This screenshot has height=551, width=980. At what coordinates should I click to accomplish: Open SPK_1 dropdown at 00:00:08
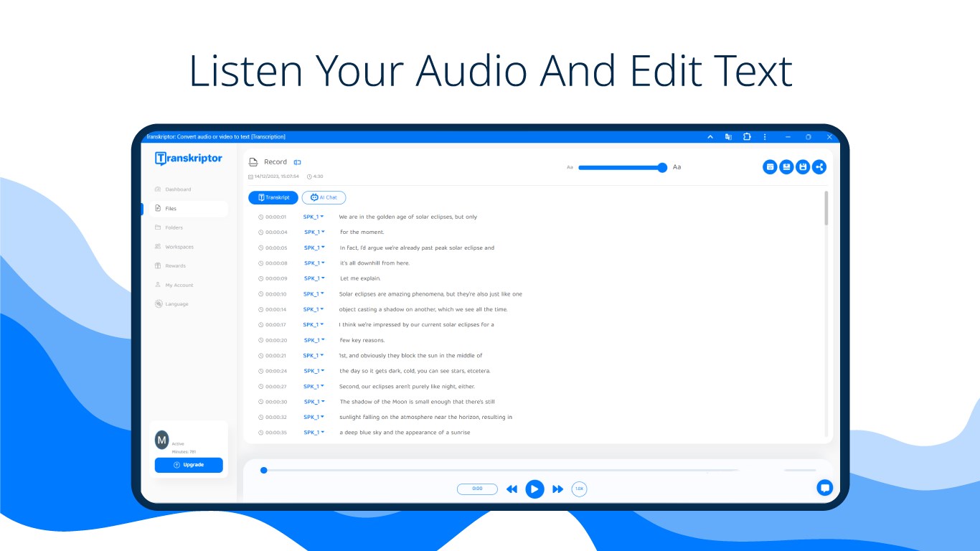(314, 263)
